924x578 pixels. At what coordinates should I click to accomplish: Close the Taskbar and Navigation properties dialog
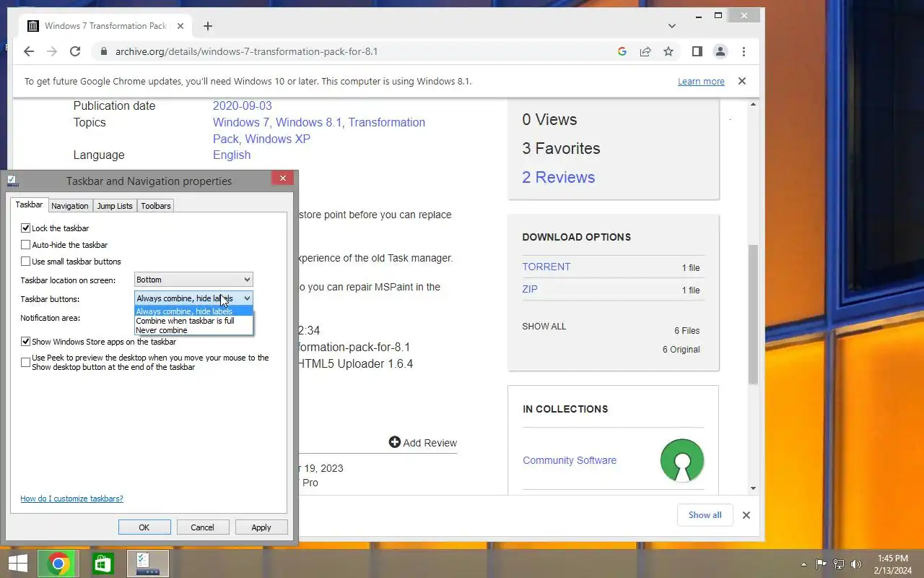(283, 178)
